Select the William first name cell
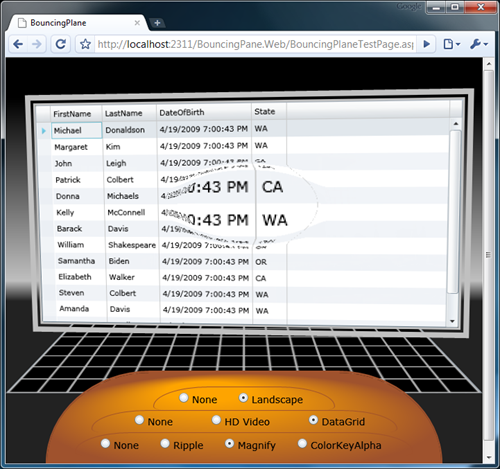Screen dimensions: 500x469 [x=80, y=245]
